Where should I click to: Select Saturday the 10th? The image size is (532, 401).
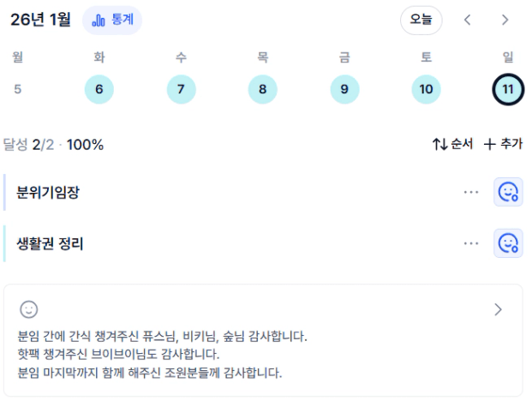tap(426, 89)
